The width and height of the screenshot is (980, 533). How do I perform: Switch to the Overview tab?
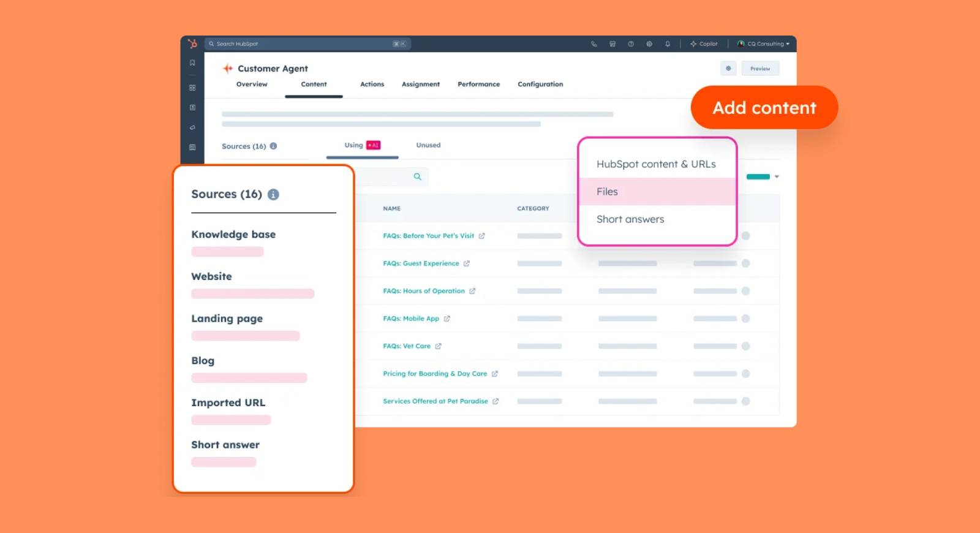point(252,85)
